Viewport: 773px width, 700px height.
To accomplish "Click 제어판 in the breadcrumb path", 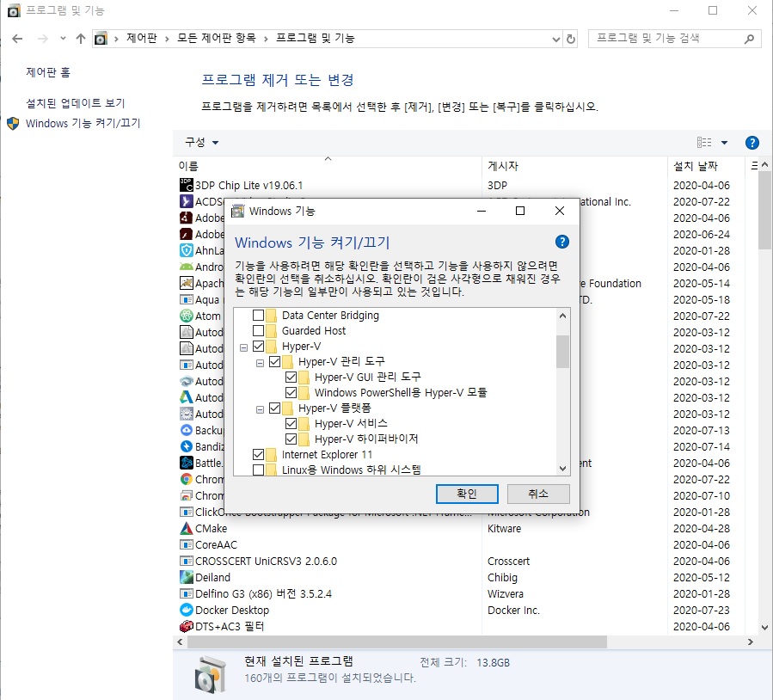I will [x=142, y=38].
